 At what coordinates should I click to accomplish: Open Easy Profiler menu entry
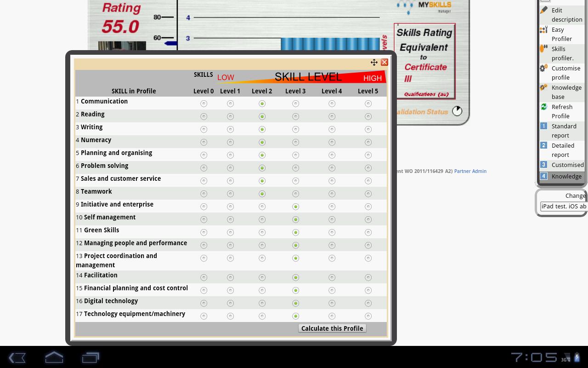[x=562, y=34]
